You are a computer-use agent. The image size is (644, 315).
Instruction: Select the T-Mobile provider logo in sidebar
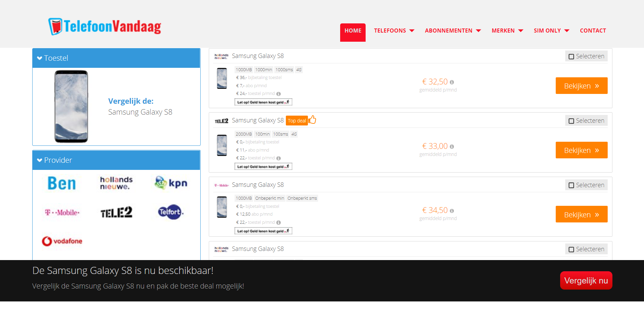pos(62,212)
